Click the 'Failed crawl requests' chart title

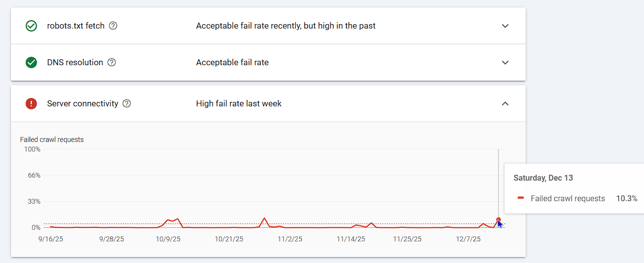52,140
